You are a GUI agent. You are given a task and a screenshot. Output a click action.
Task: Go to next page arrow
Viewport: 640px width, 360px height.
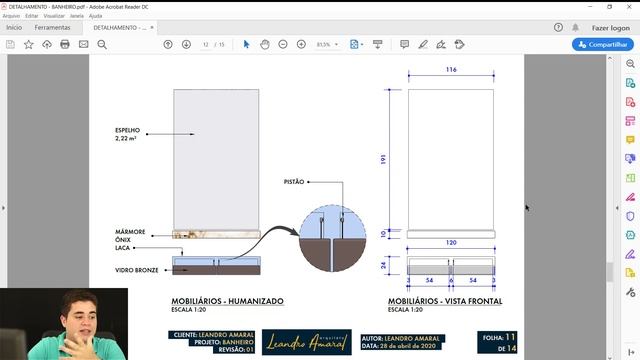(x=186, y=44)
